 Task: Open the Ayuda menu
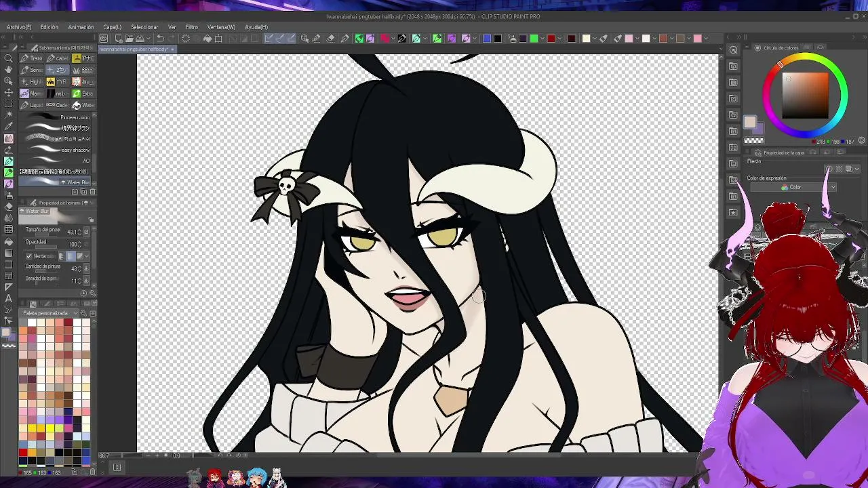pyautogui.click(x=256, y=27)
